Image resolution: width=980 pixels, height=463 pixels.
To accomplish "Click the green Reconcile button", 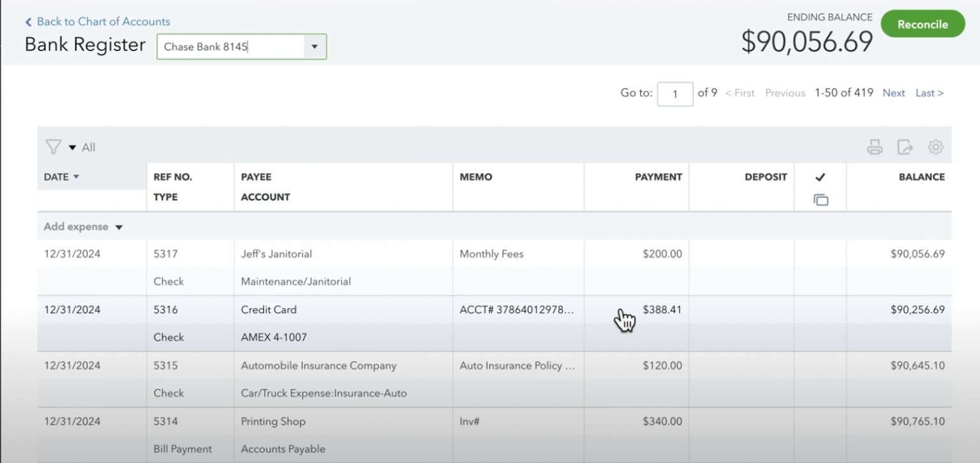I will click(923, 24).
